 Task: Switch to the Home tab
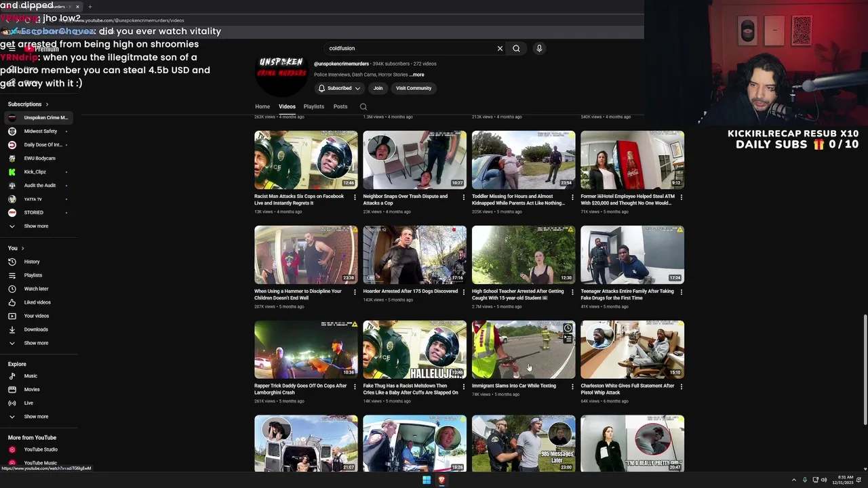click(x=262, y=106)
